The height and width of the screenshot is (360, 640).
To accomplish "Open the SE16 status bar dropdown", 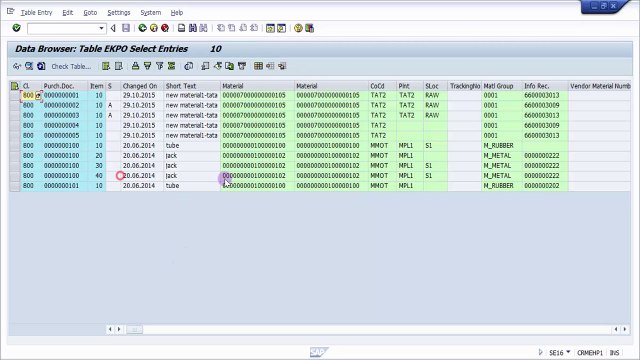I will [568, 352].
